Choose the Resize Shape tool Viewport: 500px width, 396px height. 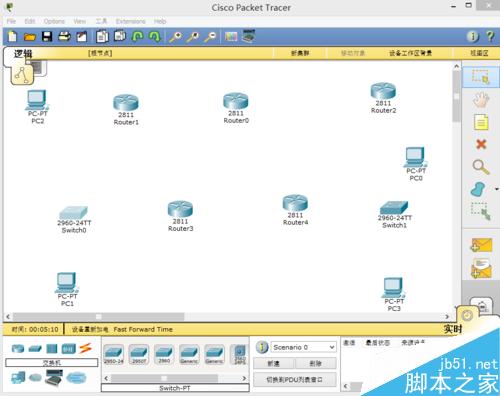pos(481,211)
